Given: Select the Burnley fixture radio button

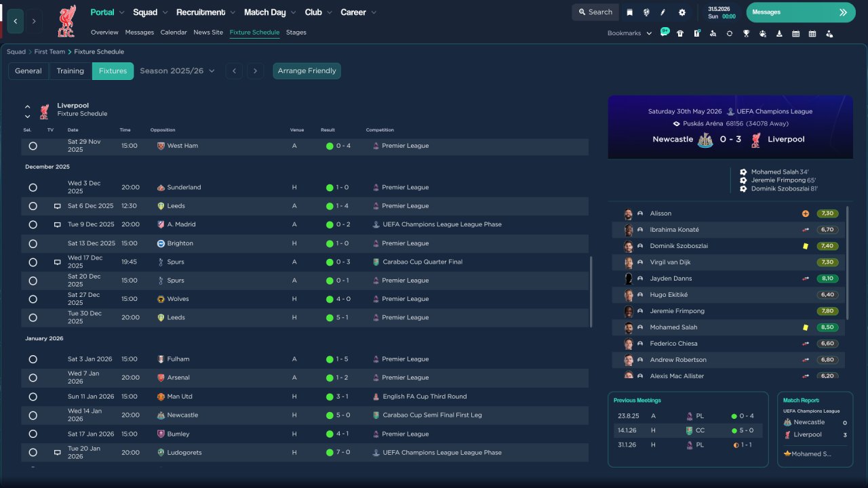Looking at the screenshot, I should coord(33,434).
